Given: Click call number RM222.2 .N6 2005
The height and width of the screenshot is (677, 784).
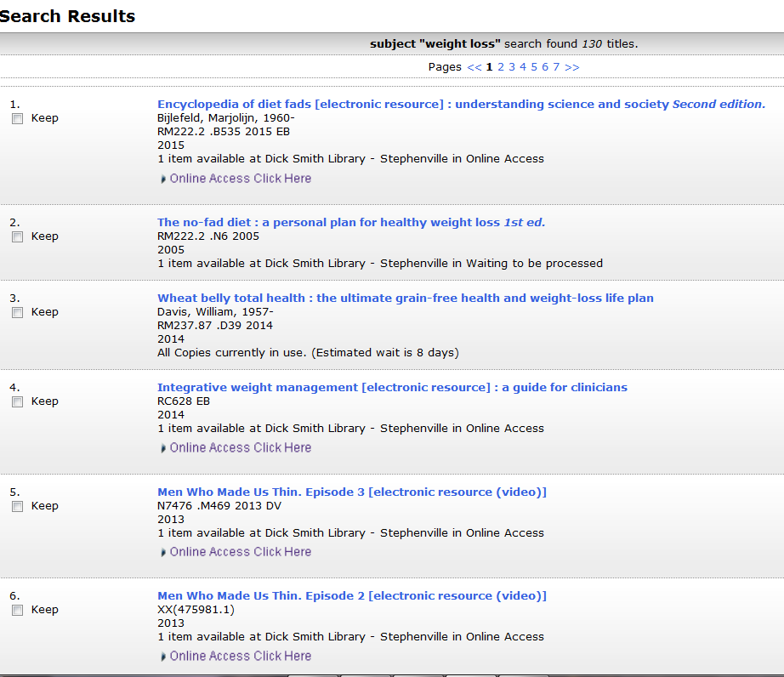Looking at the screenshot, I should tap(208, 236).
